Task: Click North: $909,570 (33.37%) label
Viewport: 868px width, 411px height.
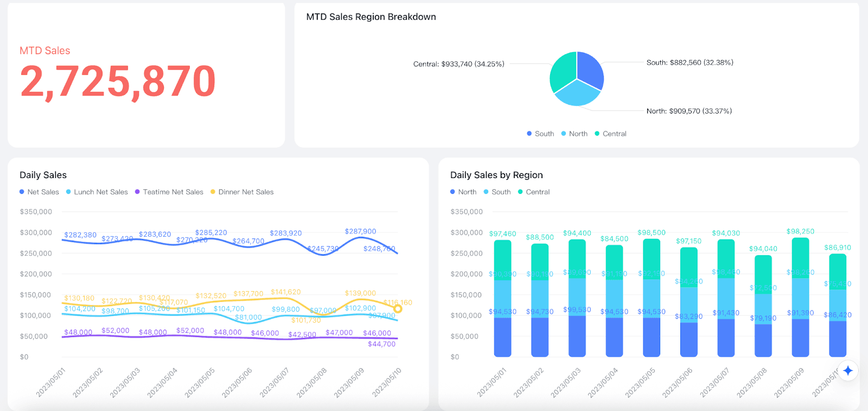Action: (689, 111)
